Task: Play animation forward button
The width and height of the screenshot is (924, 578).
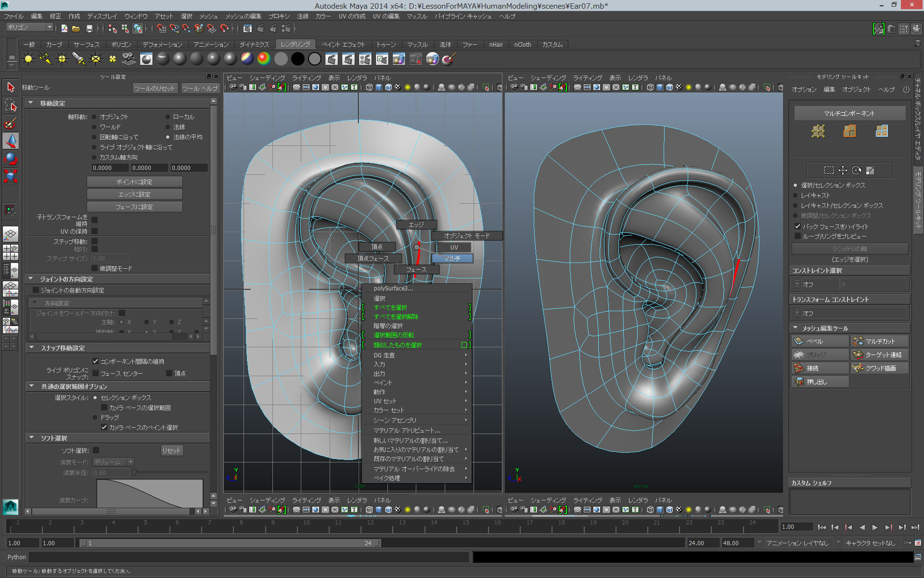Action: click(x=875, y=527)
